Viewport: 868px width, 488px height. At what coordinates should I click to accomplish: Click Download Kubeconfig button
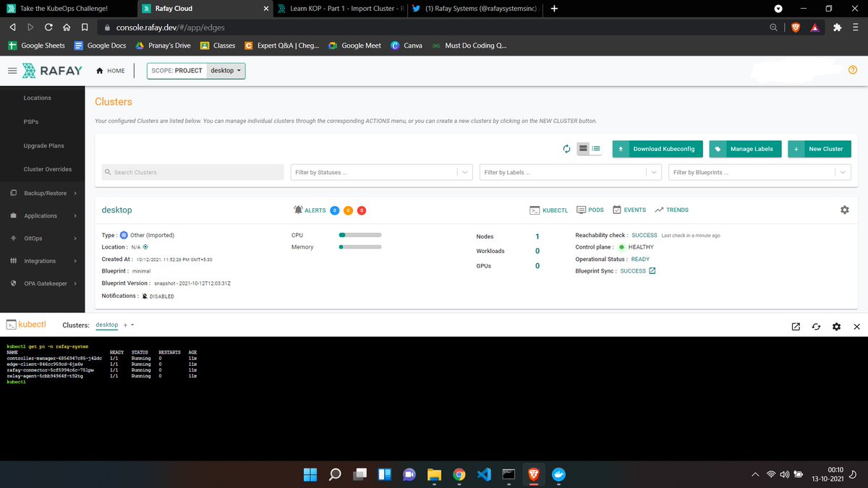pyautogui.click(x=658, y=149)
